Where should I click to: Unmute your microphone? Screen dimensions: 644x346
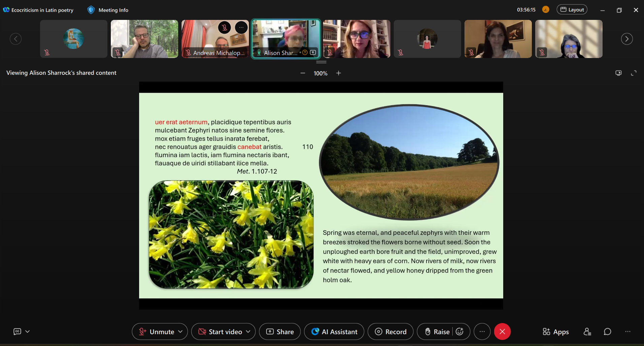coord(157,332)
